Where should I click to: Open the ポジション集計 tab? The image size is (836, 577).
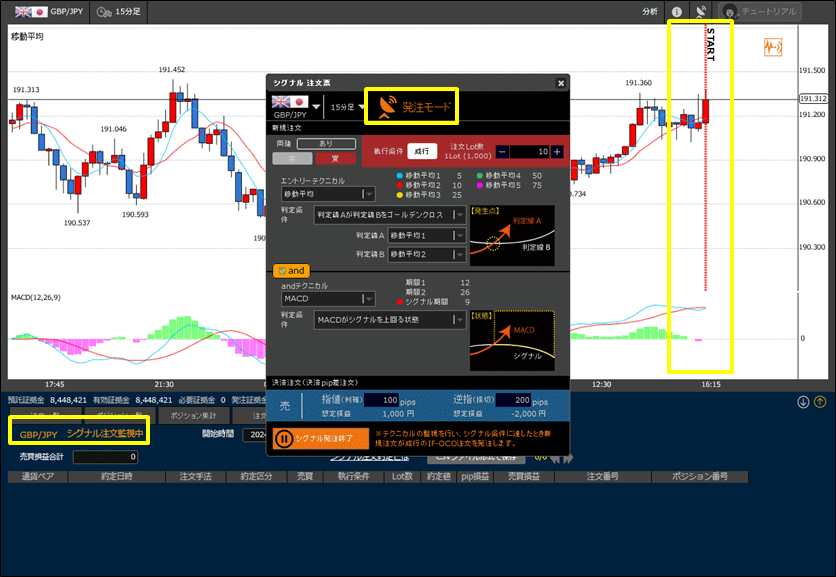pos(194,415)
